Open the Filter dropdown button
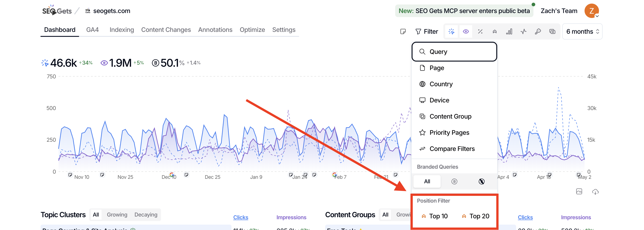The width and height of the screenshot is (644, 230). pyautogui.click(x=426, y=31)
